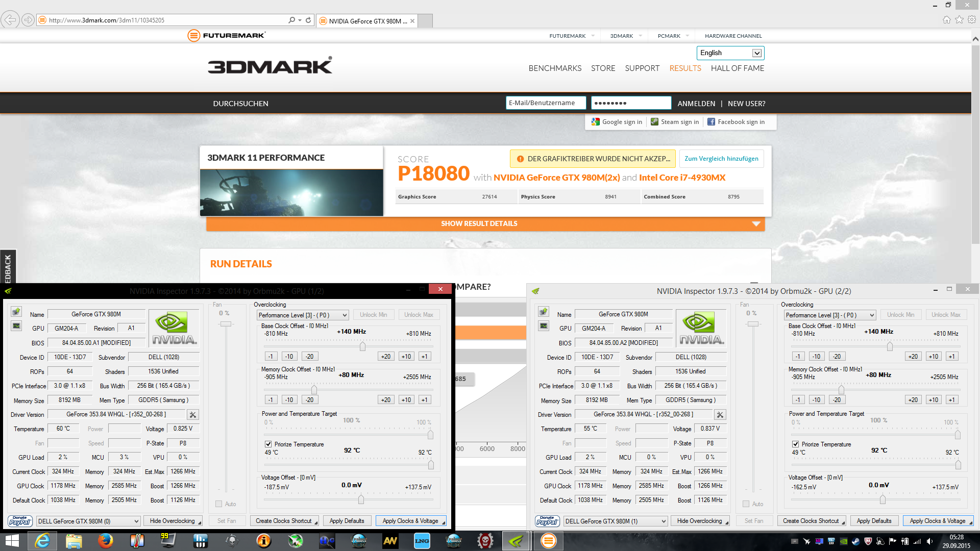This screenshot has height=551, width=980.
Task: Open SUPPORT menu item
Action: point(642,68)
